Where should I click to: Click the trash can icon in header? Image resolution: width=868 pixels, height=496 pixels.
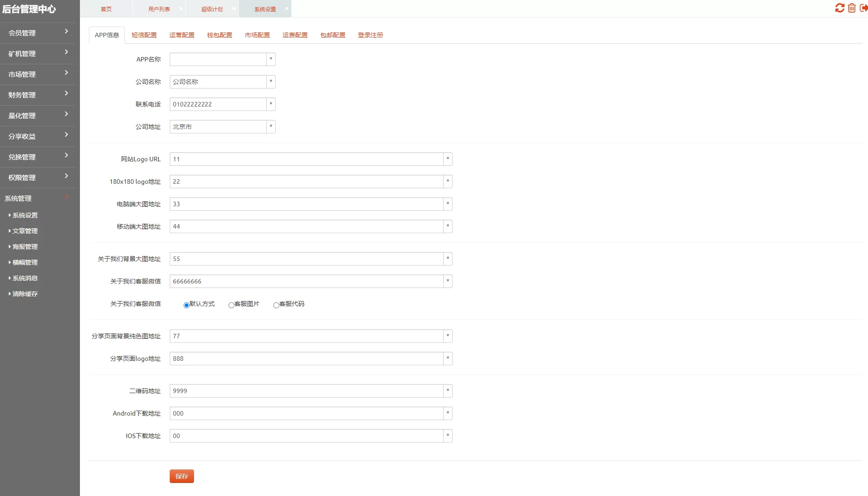click(x=851, y=8)
